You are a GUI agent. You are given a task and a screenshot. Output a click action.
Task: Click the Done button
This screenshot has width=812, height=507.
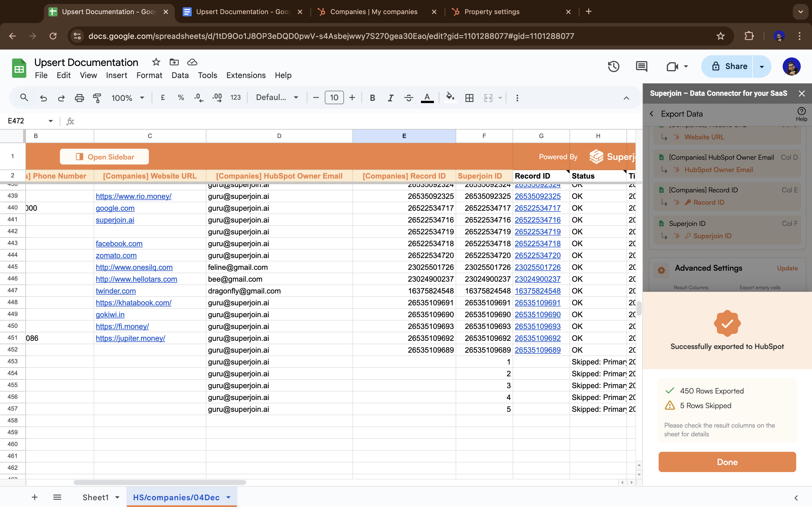coord(727,462)
